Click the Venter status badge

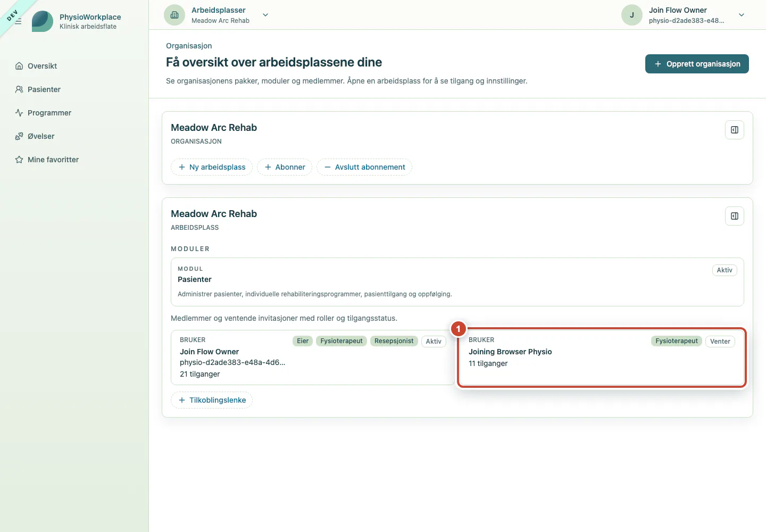(x=720, y=342)
